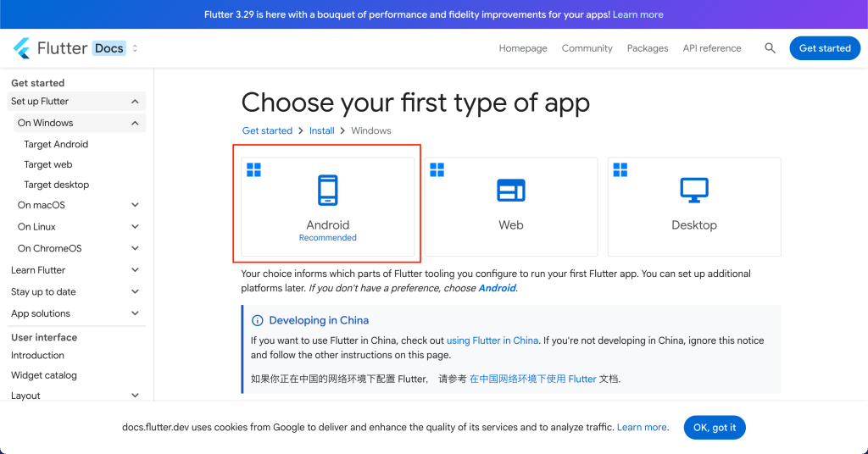Click the Android phone icon
This screenshot has width=868, height=454.
click(x=327, y=191)
